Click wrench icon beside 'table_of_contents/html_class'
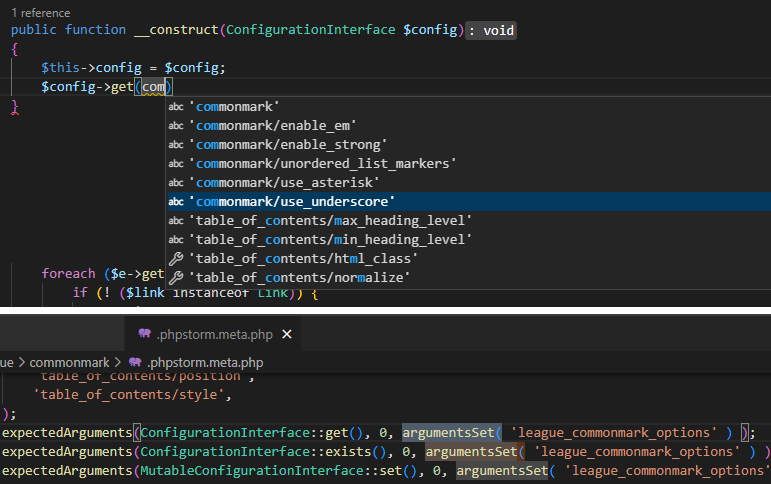Viewport: 771px width, 484px height. [176, 259]
